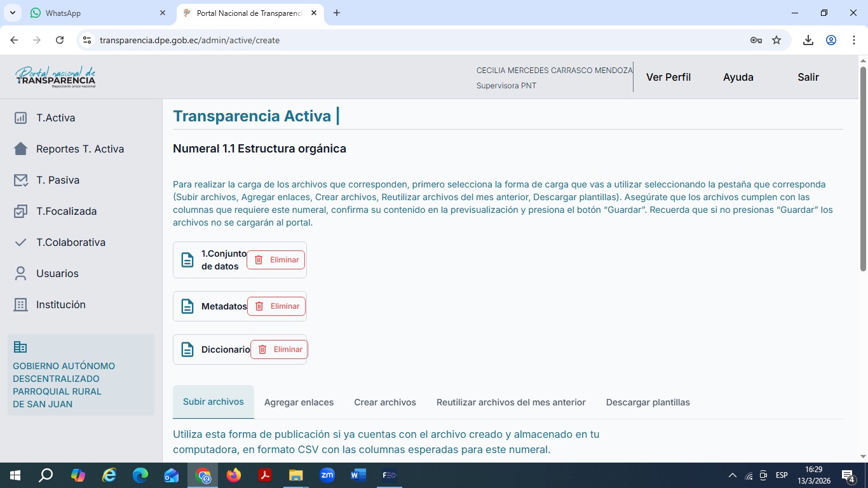Screen dimensions: 868x488
Task: Switch to the Agregar enlaces tab
Action: click(299, 402)
